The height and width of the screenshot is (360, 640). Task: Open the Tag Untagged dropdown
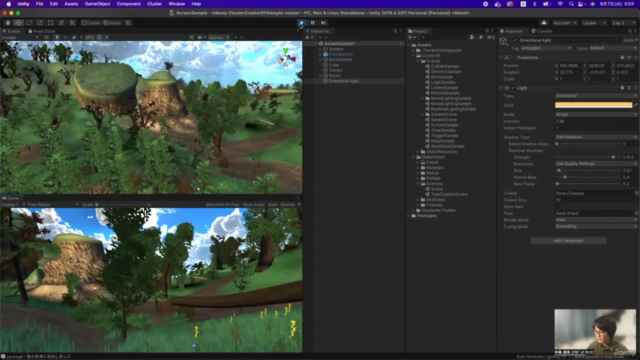[546, 48]
